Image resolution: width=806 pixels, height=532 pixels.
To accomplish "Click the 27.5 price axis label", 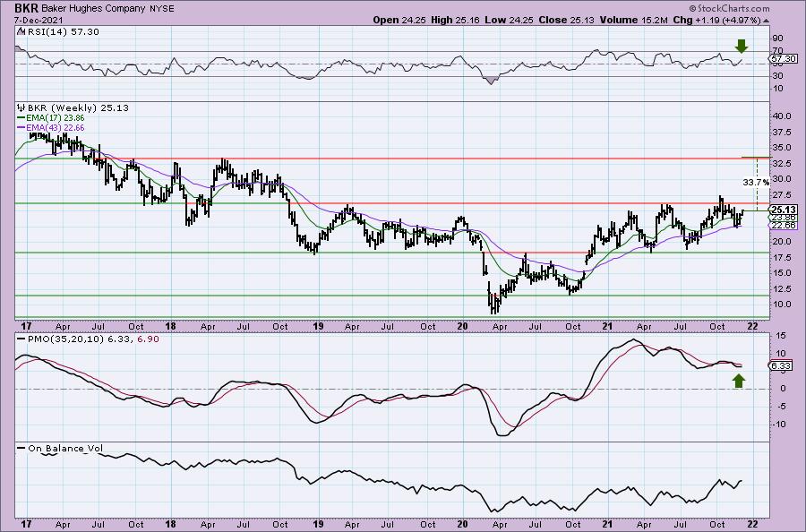I will pyautogui.click(x=781, y=195).
